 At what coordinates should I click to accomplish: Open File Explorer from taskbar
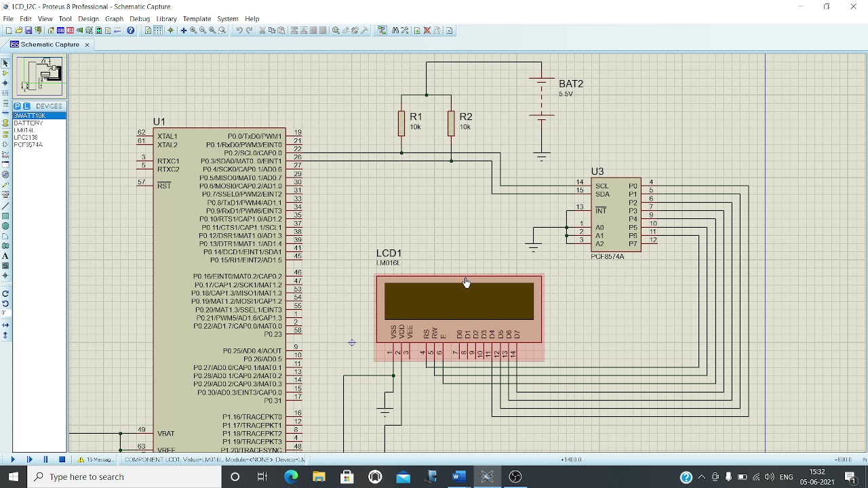319,477
